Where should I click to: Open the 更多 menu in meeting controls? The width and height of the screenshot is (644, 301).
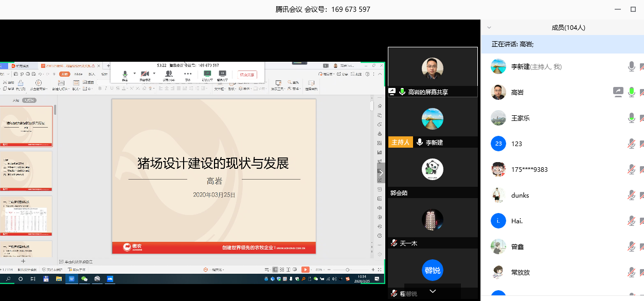coord(187,74)
